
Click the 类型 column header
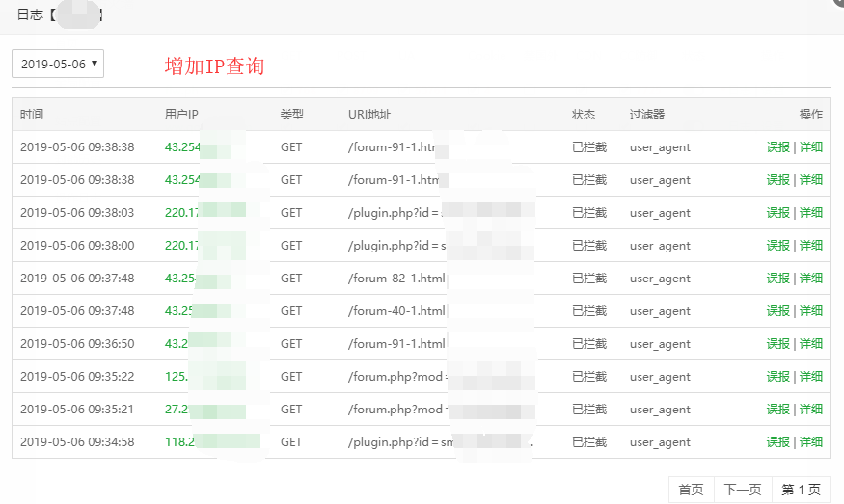pos(291,115)
